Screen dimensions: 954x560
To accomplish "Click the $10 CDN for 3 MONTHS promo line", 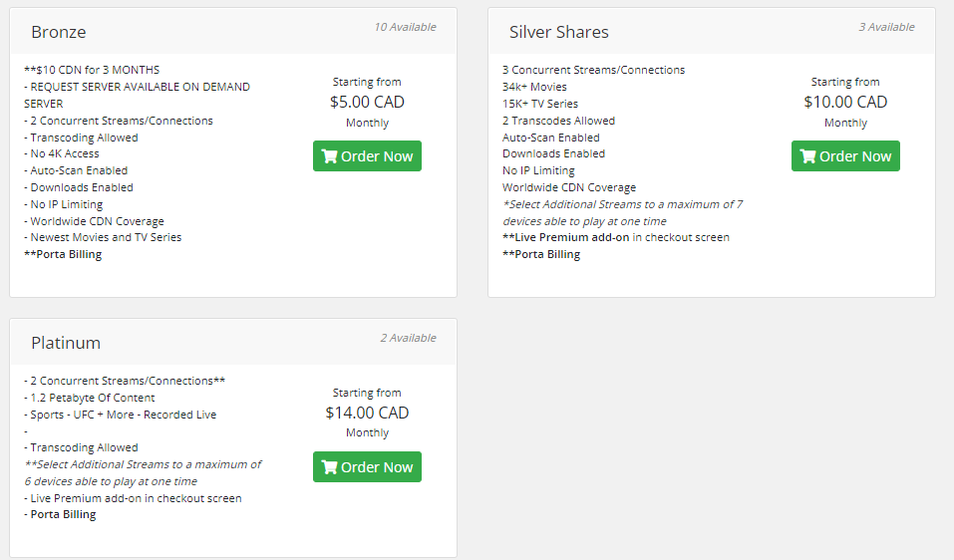I will (92, 70).
